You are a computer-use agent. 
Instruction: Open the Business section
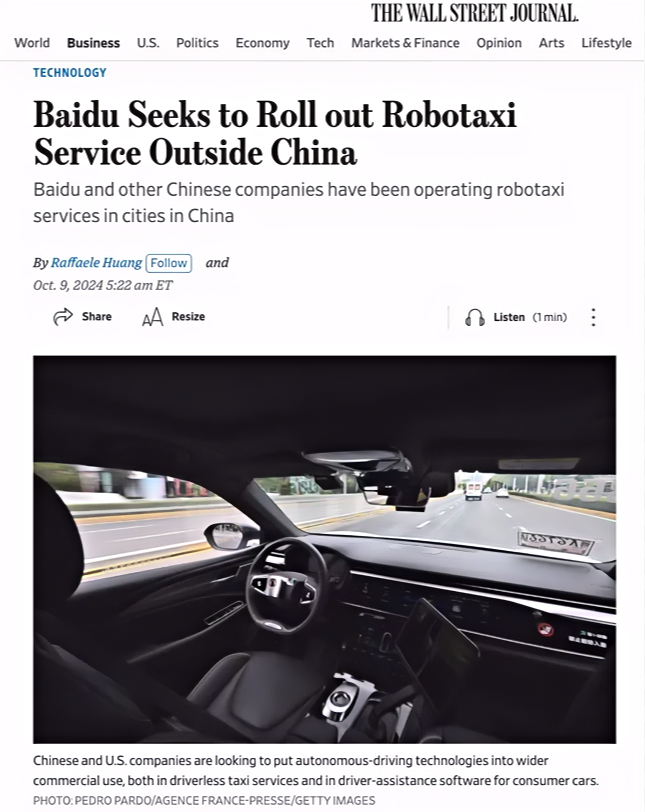tap(93, 43)
